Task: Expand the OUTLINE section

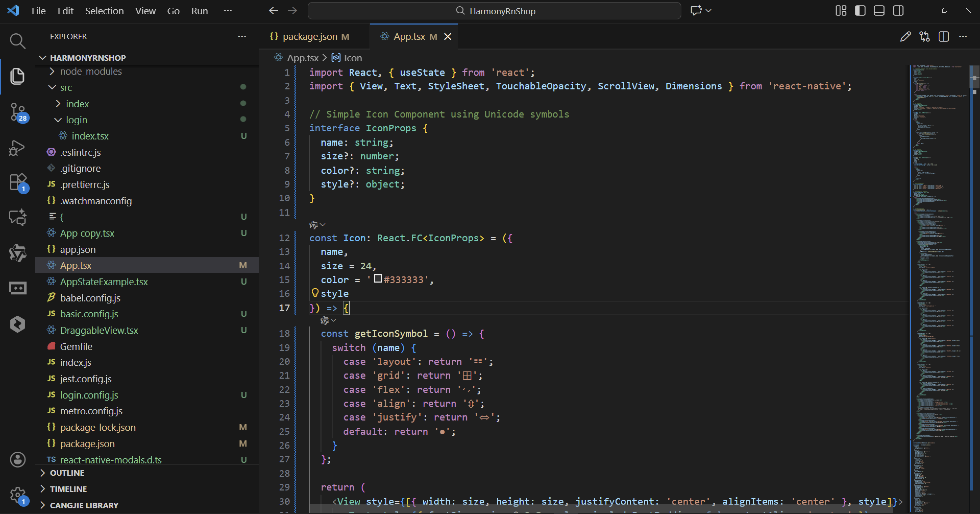Action: pos(67,473)
